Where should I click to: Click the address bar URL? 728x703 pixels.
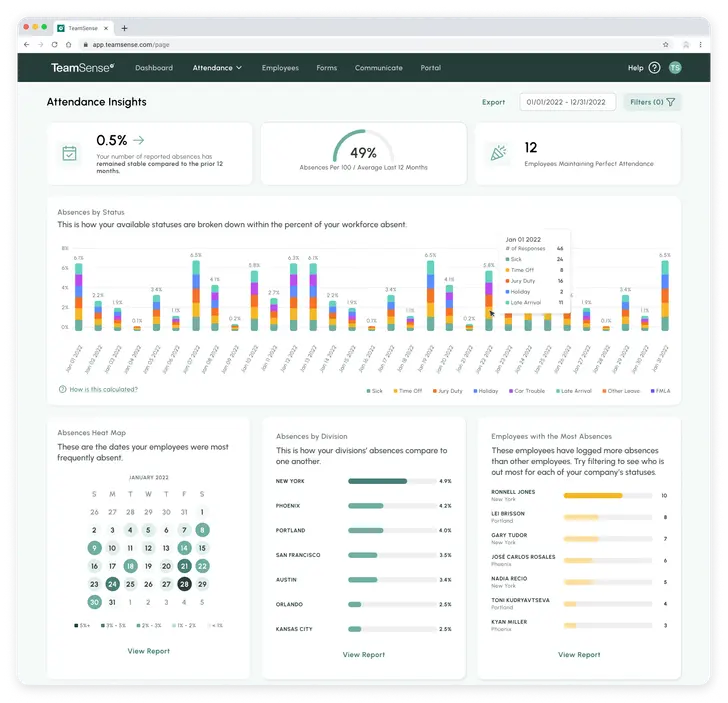pyautogui.click(x=130, y=45)
